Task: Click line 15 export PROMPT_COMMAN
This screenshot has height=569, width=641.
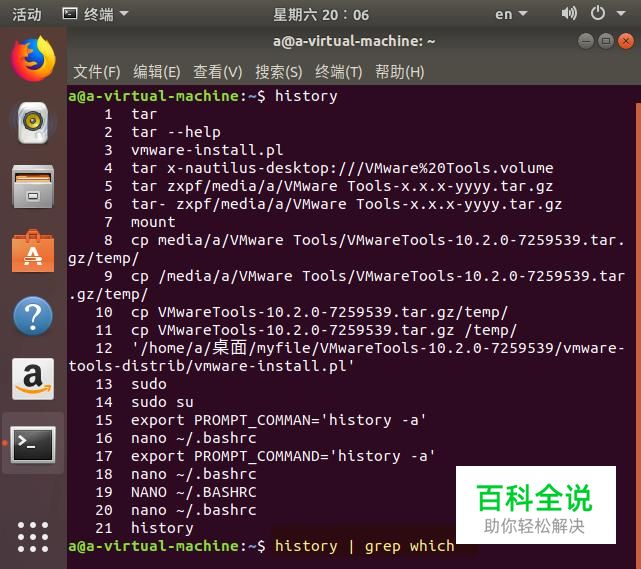Action: 278,420
